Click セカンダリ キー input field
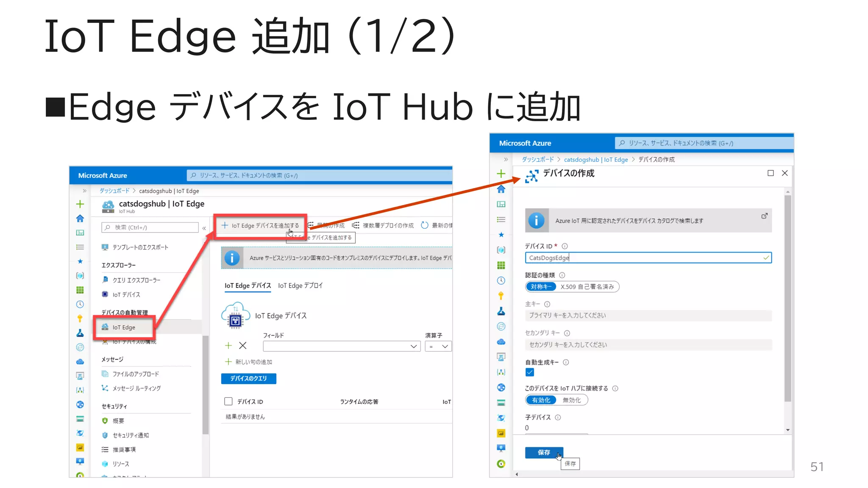Image resolution: width=868 pixels, height=488 pixels. tap(648, 344)
